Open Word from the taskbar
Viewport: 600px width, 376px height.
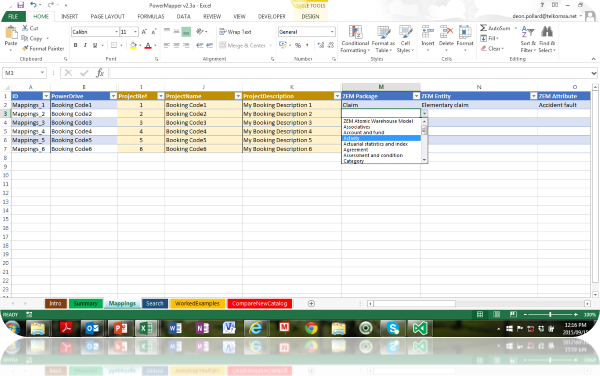pyautogui.click(x=175, y=328)
